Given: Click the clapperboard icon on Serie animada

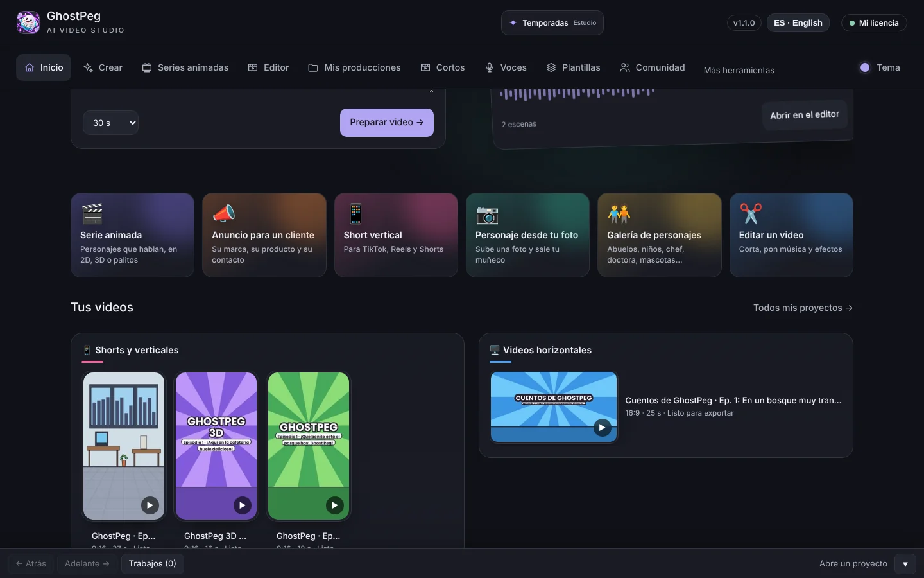Looking at the screenshot, I should point(92,213).
